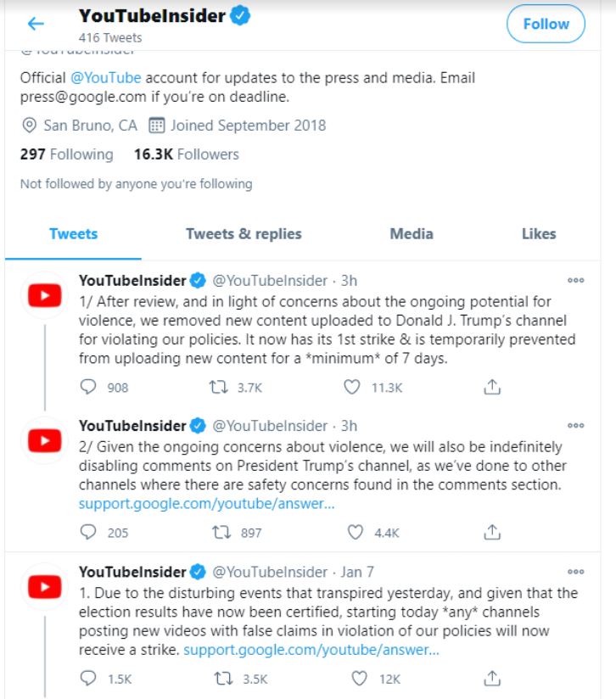Retweet the tweet with 897 retweets
Viewport: 616px width, 699px height.
[x=221, y=532]
